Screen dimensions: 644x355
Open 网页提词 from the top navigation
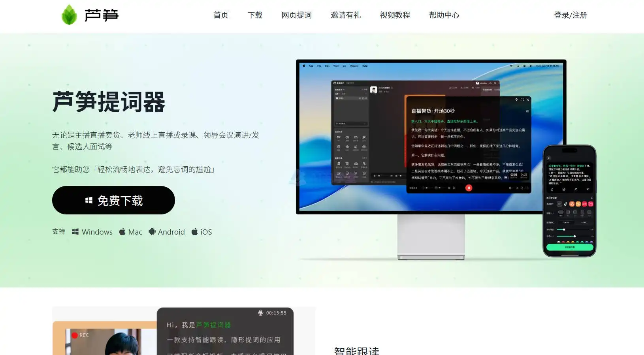(x=297, y=15)
